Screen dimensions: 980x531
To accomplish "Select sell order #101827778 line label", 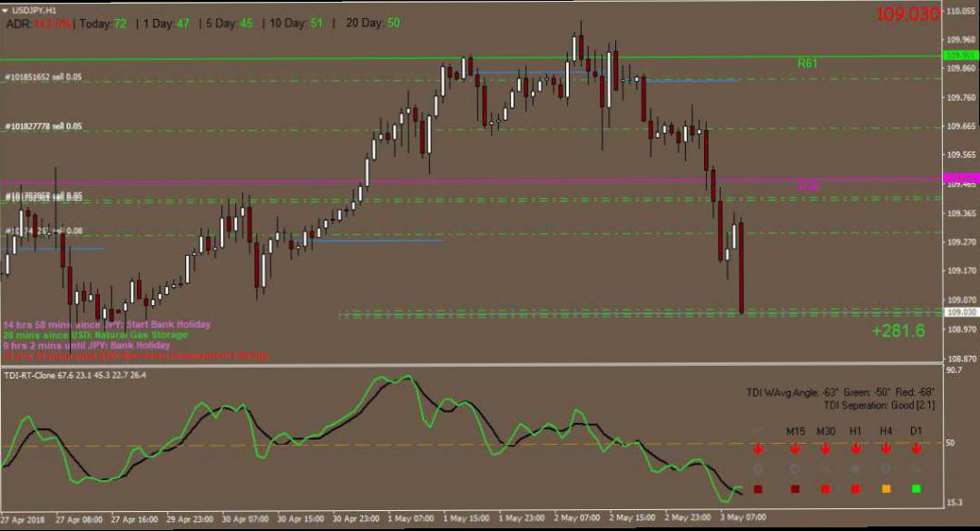I will pos(43,127).
